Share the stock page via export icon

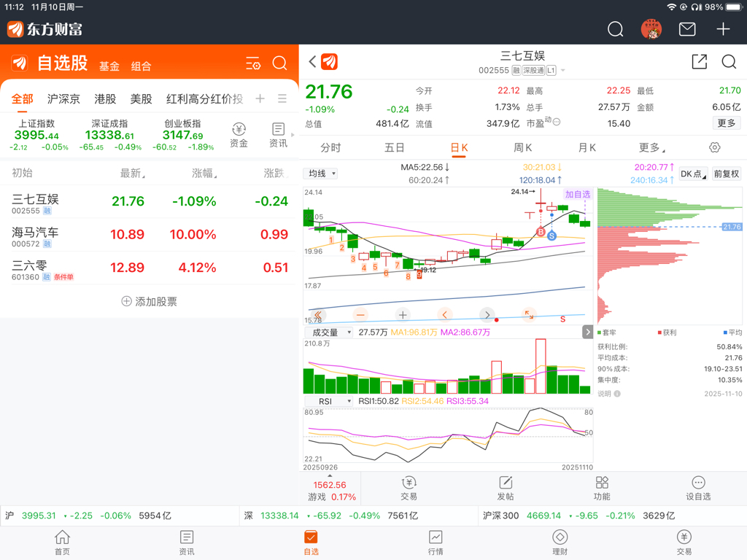pos(700,61)
